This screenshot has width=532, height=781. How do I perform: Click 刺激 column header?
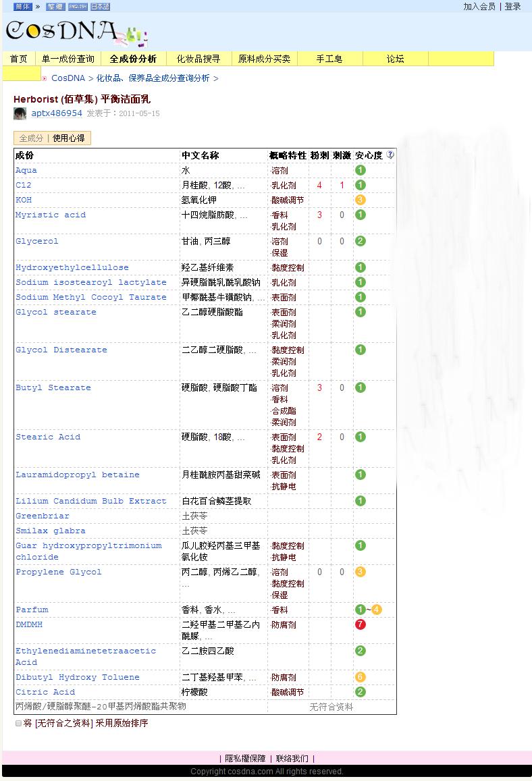pos(342,155)
